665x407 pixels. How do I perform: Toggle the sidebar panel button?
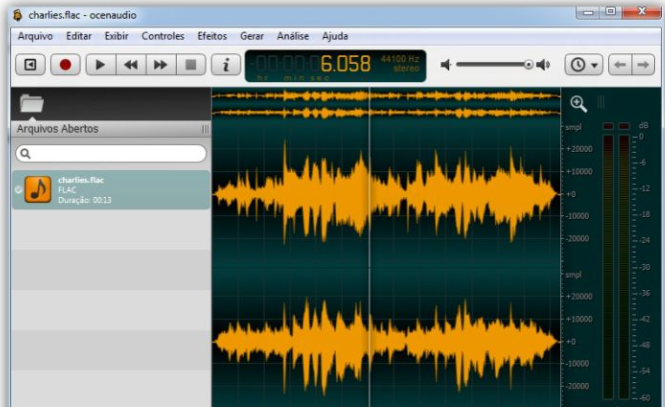pyautogui.click(x=30, y=65)
